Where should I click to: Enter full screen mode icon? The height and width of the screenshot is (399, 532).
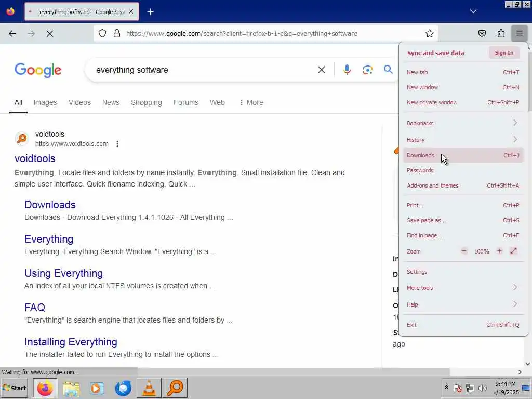[514, 251]
